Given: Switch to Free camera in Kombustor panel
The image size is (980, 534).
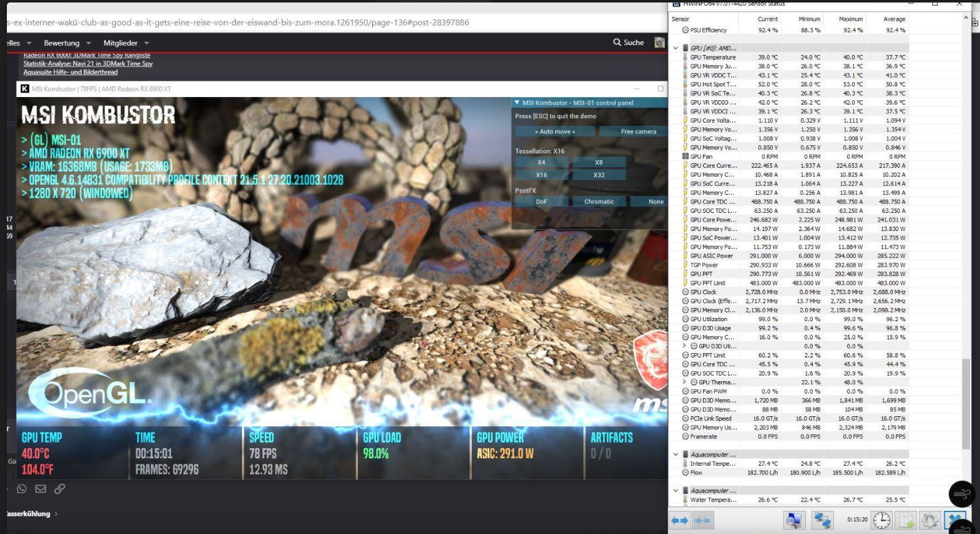Looking at the screenshot, I should click(633, 131).
